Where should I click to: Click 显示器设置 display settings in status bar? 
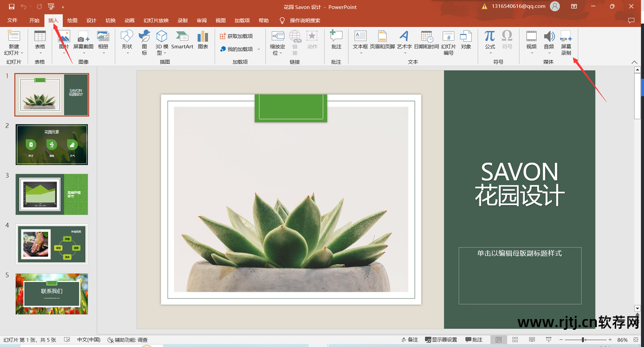coord(441,340)
